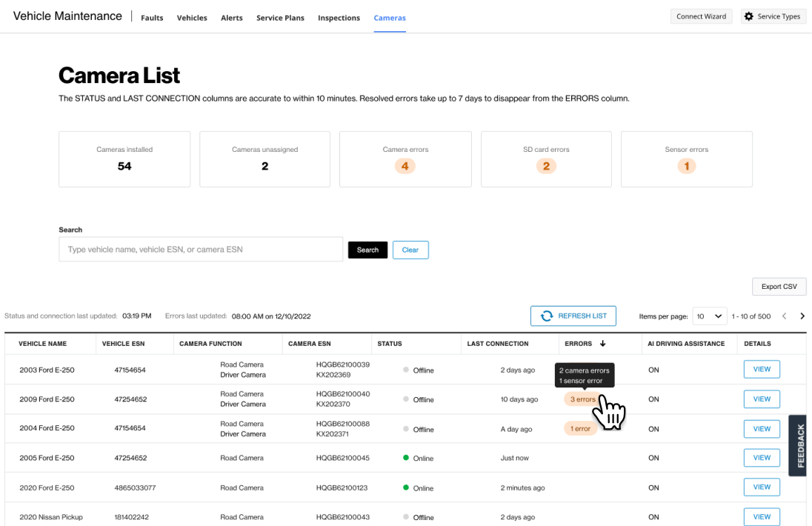The image size is (812, 526).
Task: Click the Export CSV button
Action: pos(779,287)
